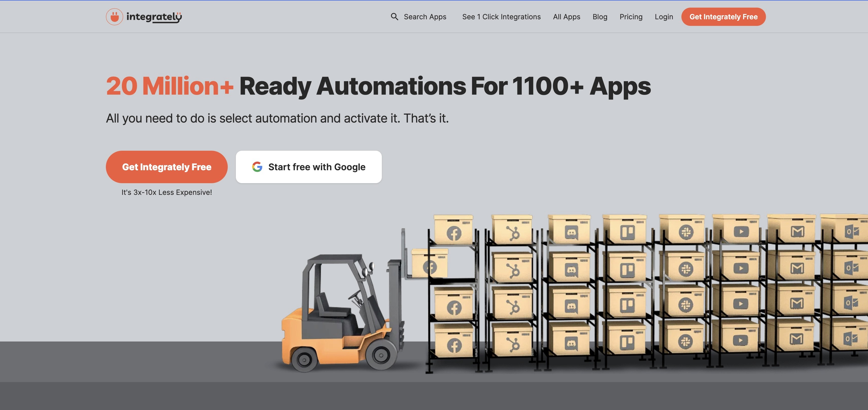Click Start free with Google button
The image size is (868, 410).
click(x=308, y=167)
